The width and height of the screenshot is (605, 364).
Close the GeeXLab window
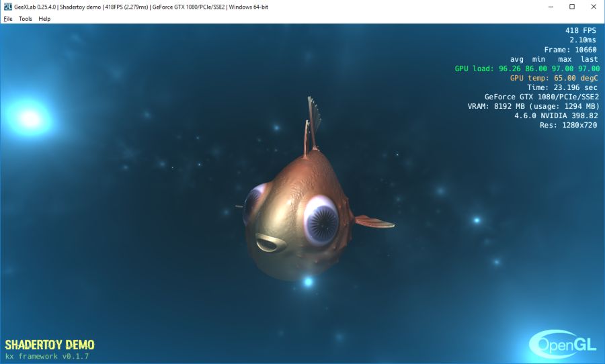point(594,7)
